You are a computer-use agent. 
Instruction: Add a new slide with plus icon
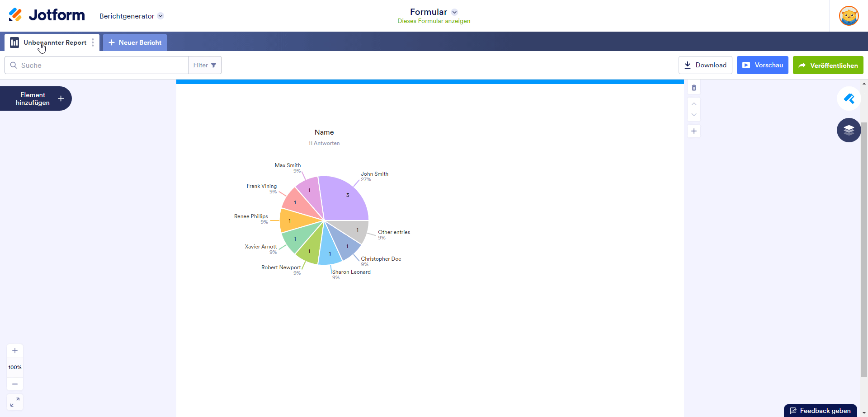tap(694, 131)
